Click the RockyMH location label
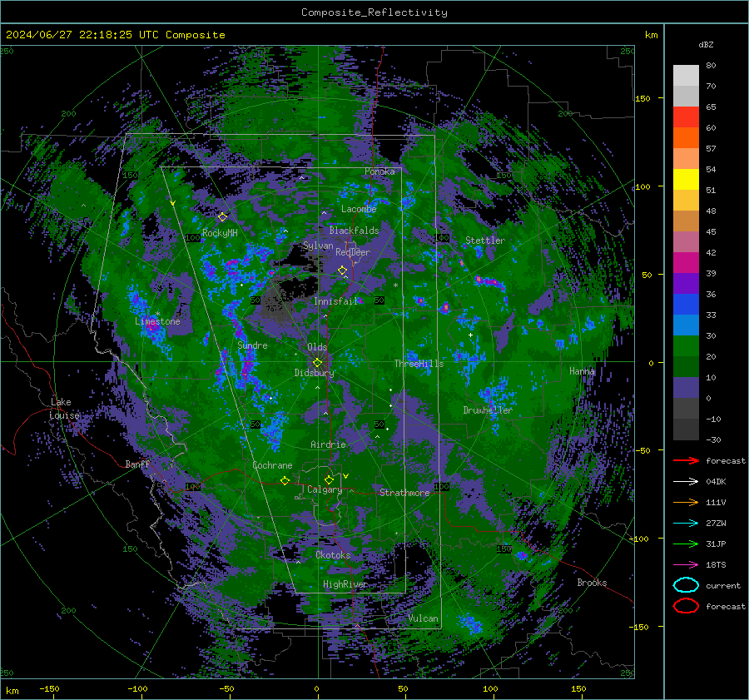This screenshot has height=700, width=749. pyautogui.click(x=220, y=233)
